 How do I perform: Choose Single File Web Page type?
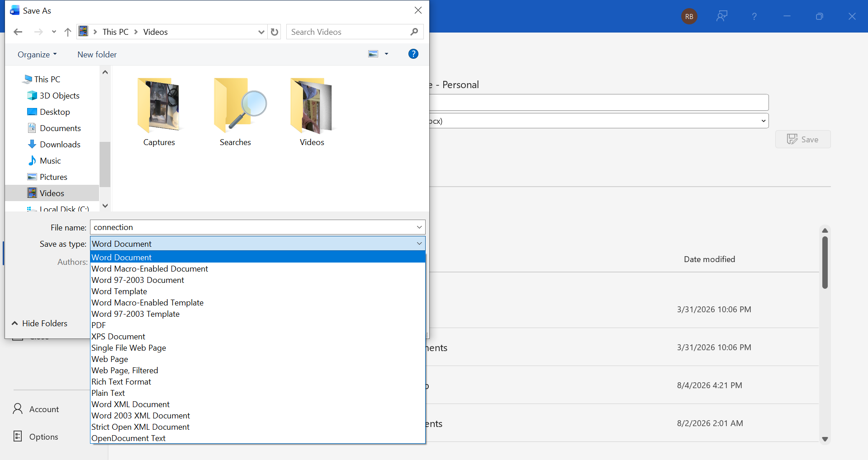[x=258, y=348]
